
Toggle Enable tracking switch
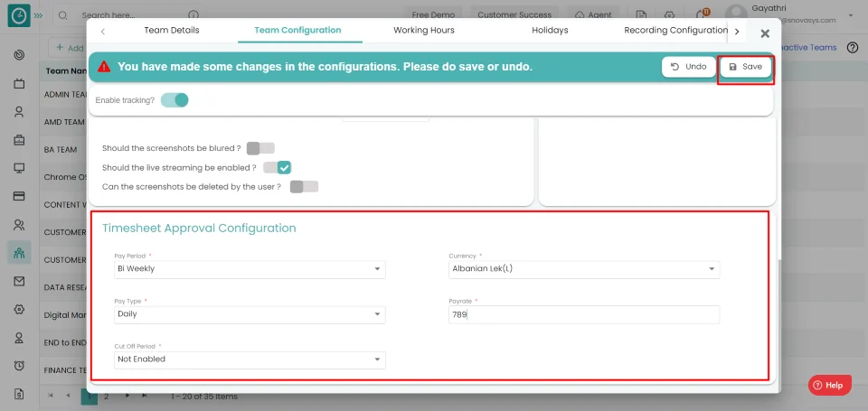(x=175, y=100)
